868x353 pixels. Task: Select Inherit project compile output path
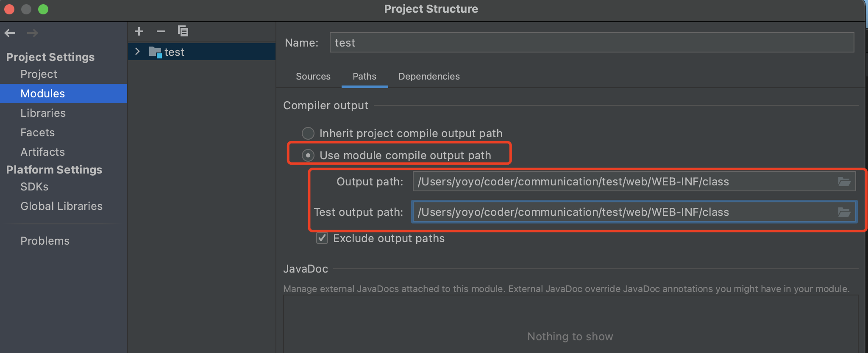pos(308,133)
